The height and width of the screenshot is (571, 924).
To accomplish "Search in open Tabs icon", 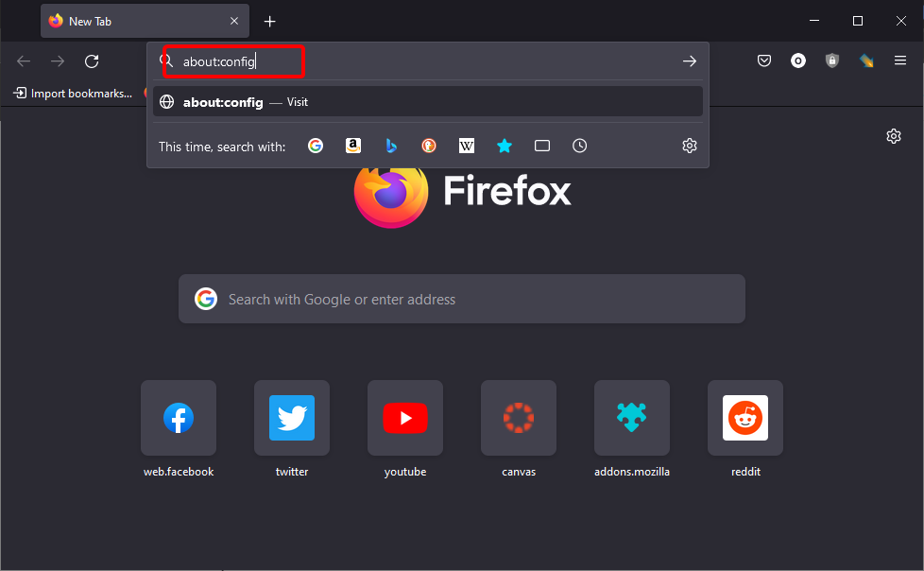I will click(x=542, y=146).
